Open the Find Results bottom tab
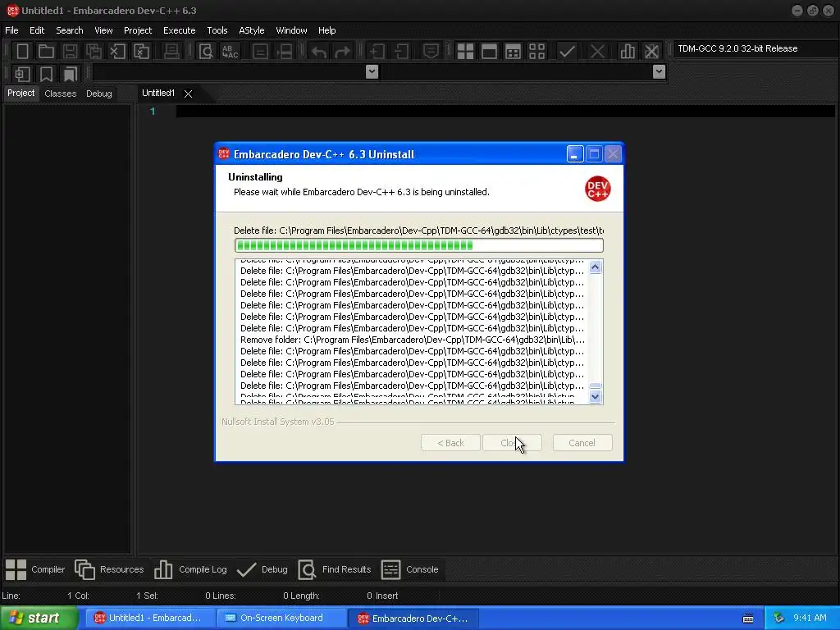This screenshot has width=840, height=630. click(335, 569)
